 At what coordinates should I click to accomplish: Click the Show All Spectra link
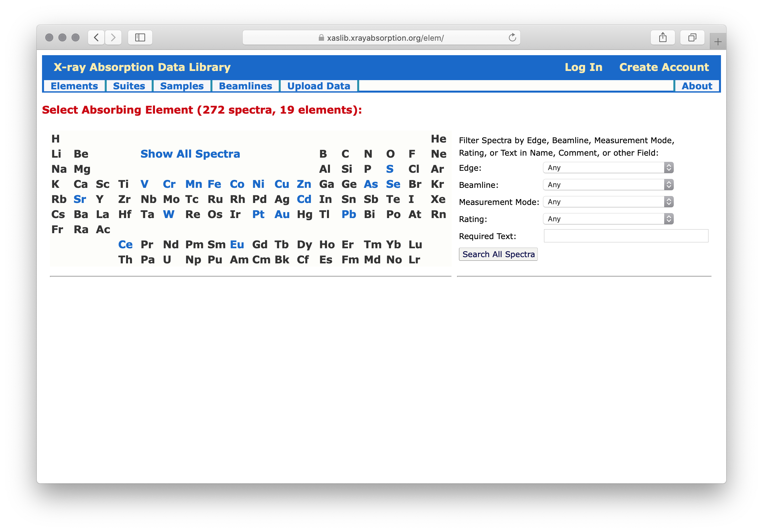190,154
